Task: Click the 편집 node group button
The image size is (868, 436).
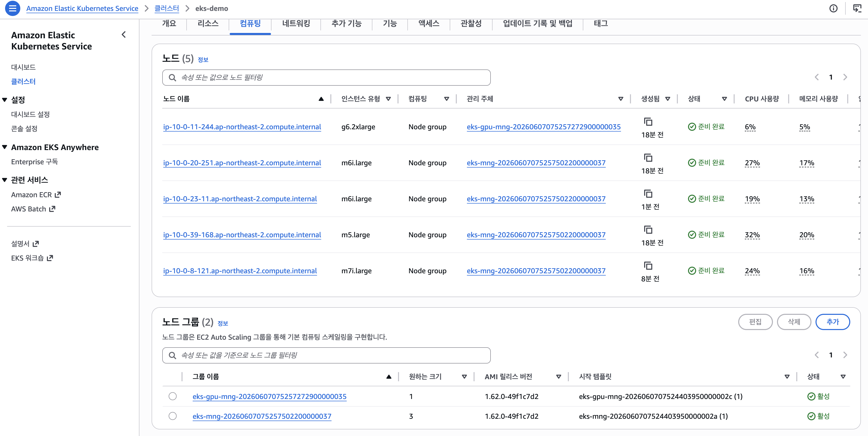Action: coord(755,322)
